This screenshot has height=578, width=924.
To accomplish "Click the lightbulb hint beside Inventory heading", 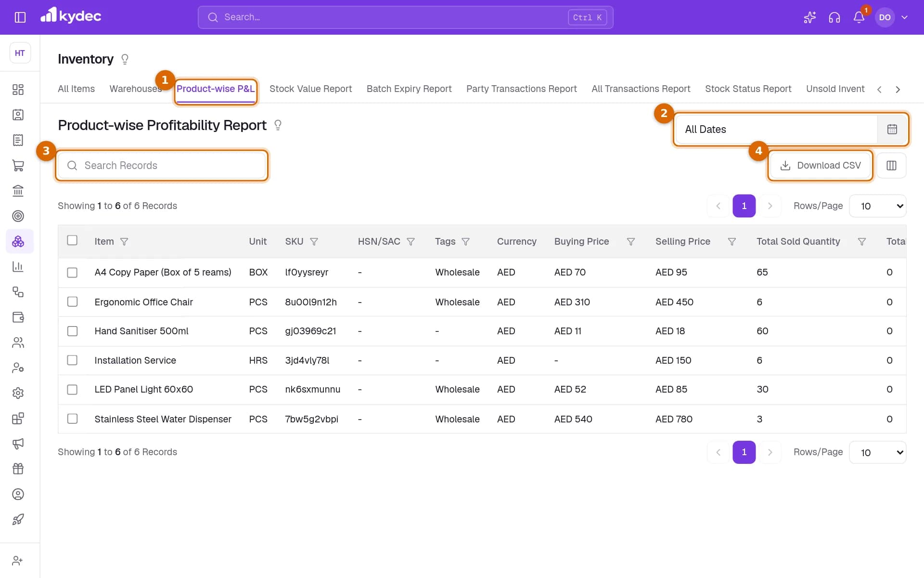I will tap(125, 59).
